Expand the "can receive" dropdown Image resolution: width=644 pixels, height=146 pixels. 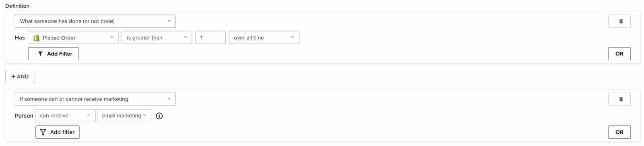pyautogui.click(x=65, y=116)
